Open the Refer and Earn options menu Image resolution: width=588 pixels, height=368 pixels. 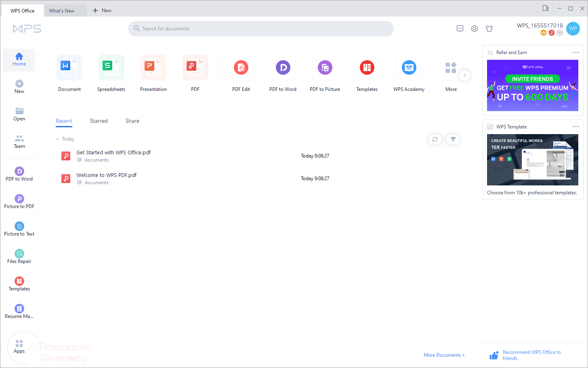pyautogui.click(x=576, y=53)
